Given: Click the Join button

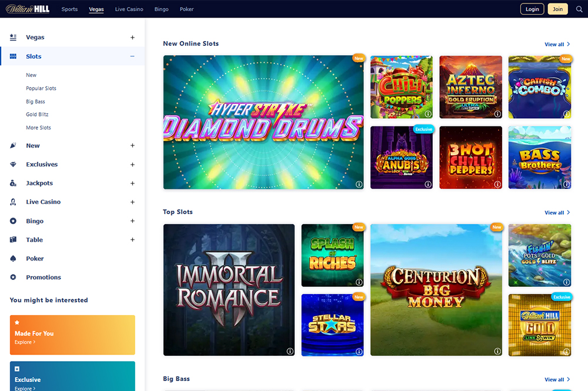Looking at the screenshot, I should tap(557, 9).
